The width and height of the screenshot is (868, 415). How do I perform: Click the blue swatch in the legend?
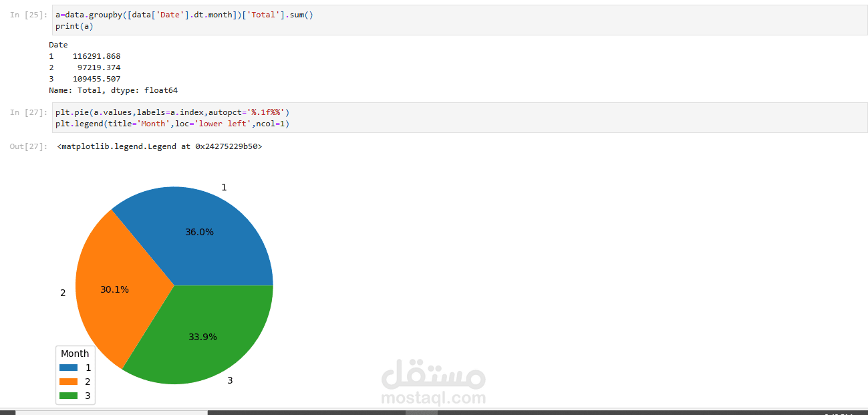click(x=68, y=368)
